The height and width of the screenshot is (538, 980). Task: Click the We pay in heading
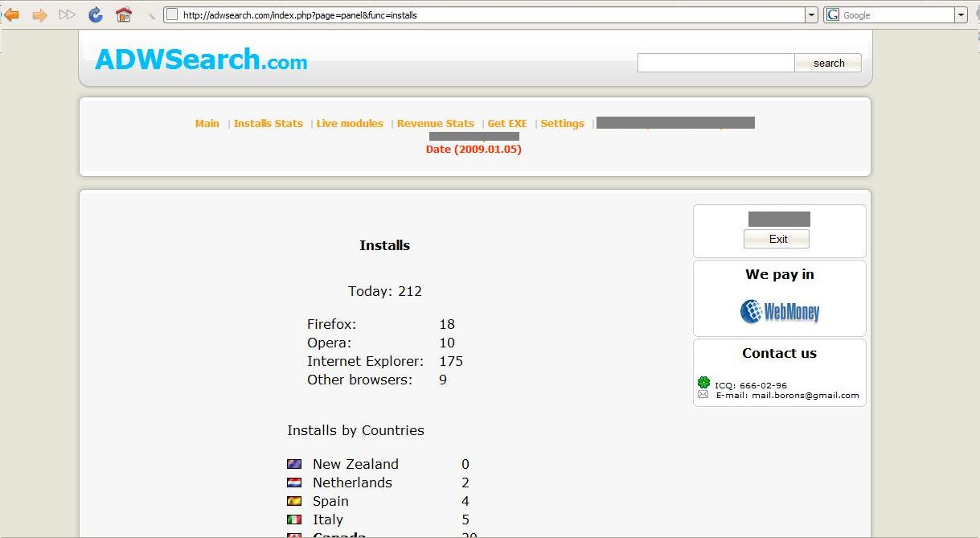click(779, 274)
